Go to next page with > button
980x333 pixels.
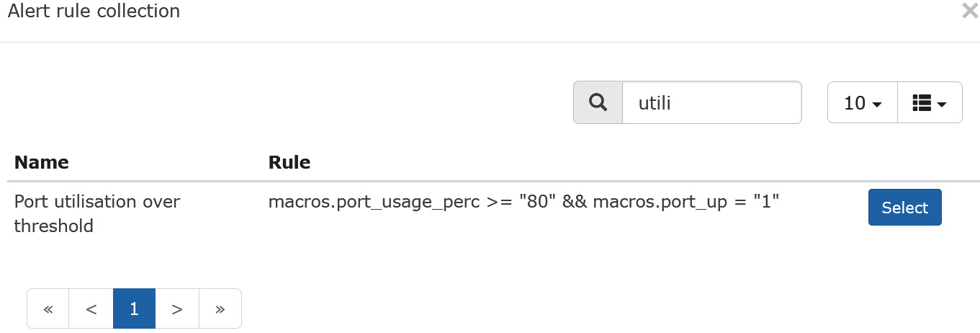click(177, 308)
